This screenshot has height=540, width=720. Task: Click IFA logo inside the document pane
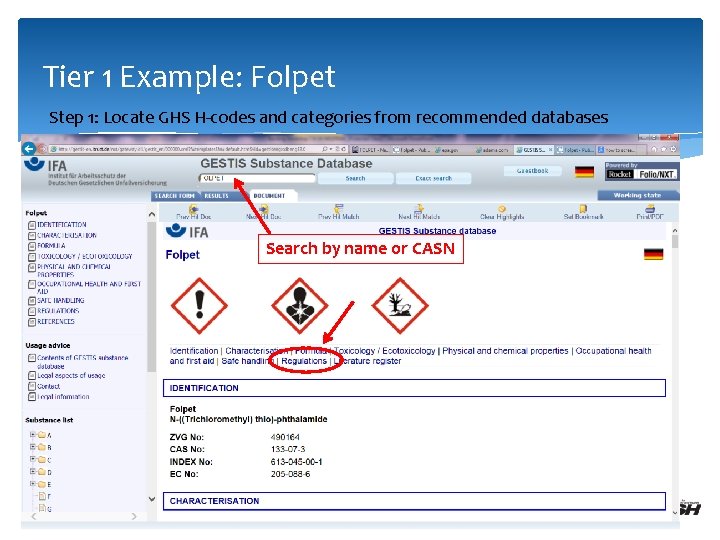tap(187, 231)
